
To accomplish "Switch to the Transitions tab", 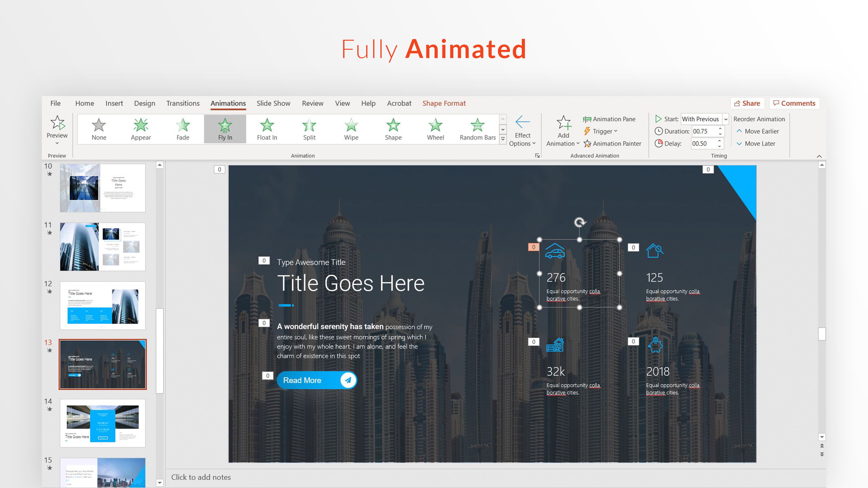I will pos(183,103).
